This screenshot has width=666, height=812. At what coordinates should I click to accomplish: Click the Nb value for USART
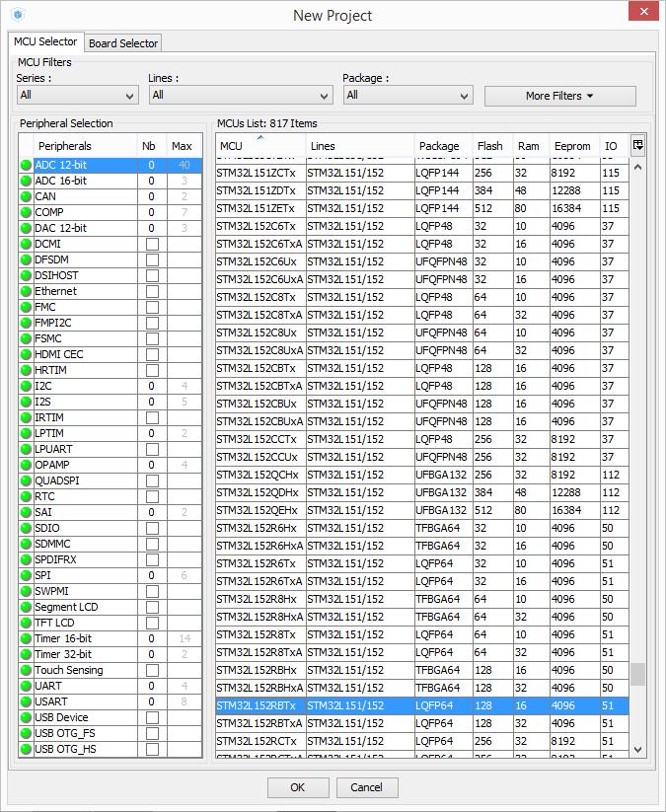pos(151,702)
